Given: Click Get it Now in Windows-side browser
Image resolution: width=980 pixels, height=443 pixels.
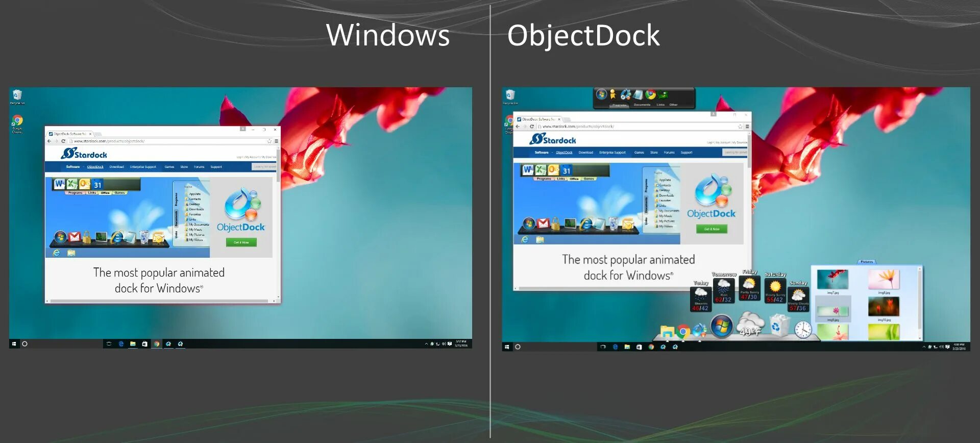Looking at the screenshot, I should [241, 242].
